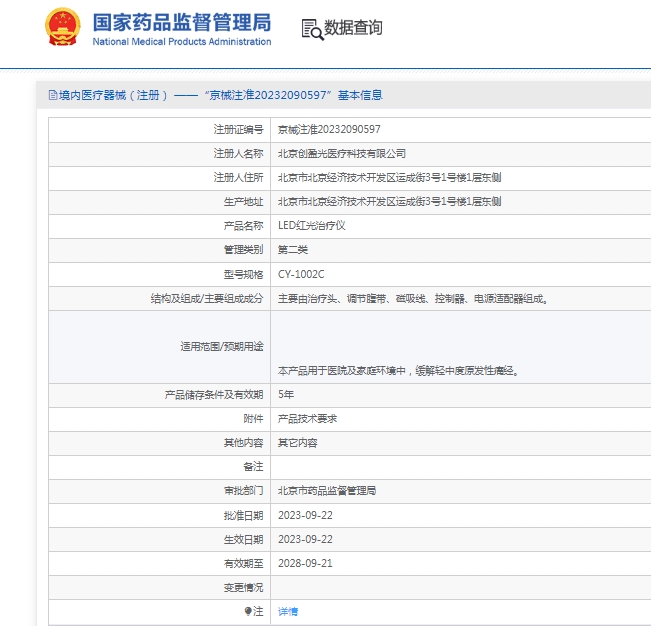This screenshot has height=626, width=651.
Task: Select the 适用范围 intended use text
Action: (398, 370)
